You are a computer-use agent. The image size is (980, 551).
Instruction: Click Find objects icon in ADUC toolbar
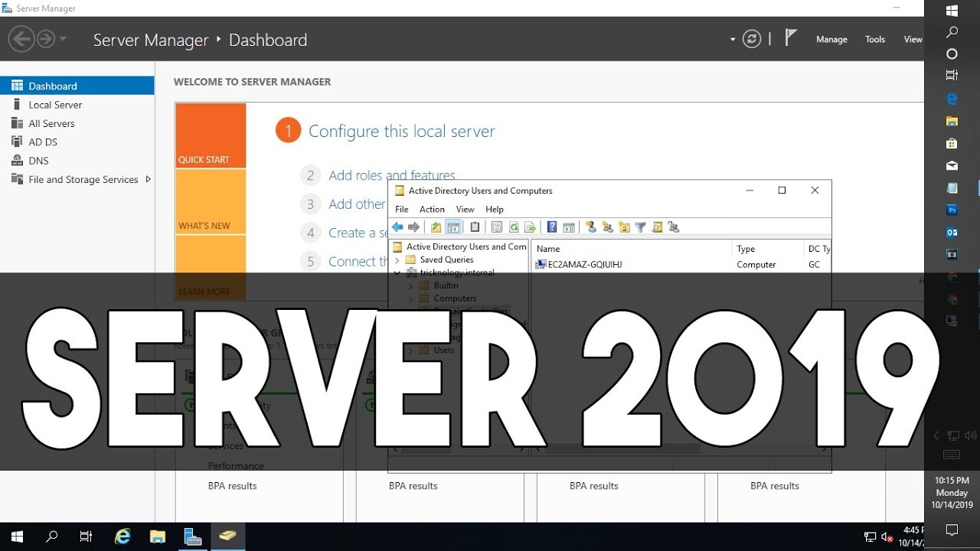tap(658, 227)
